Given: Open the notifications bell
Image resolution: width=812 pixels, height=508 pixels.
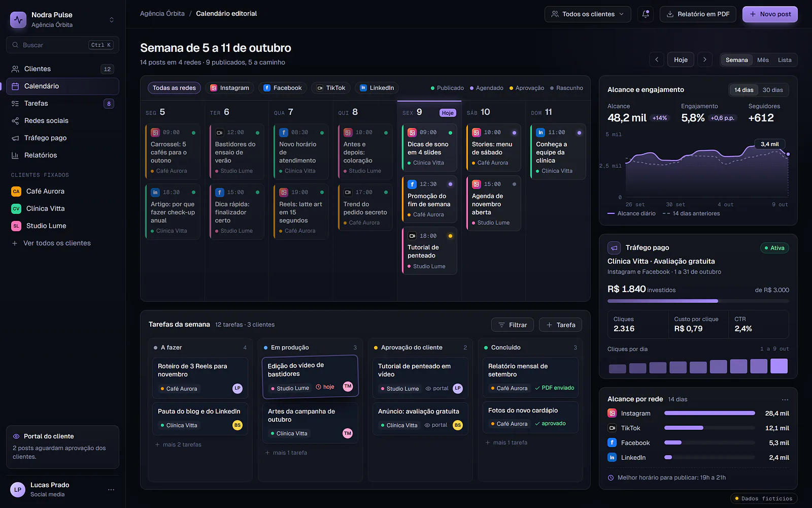Looking at the screenshot, I should (646, 14).
